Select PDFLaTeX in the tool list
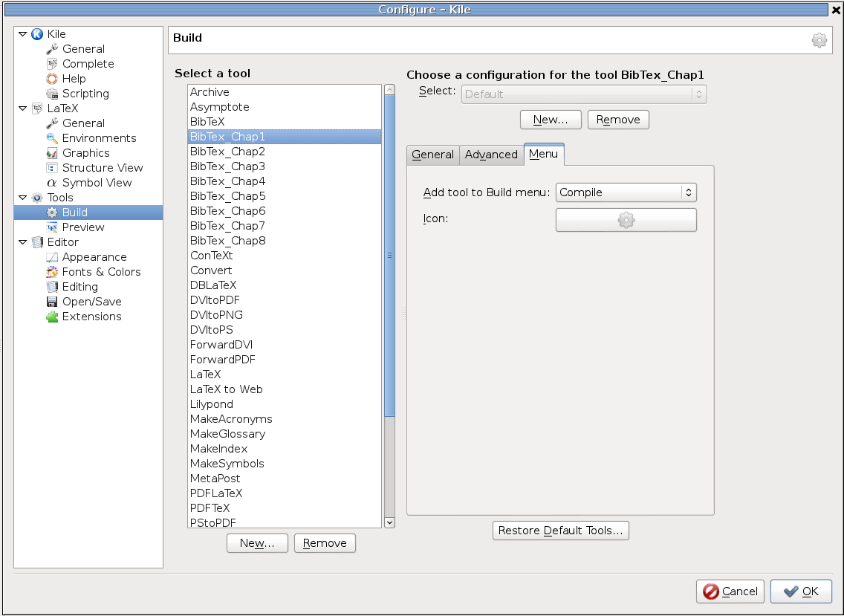The image size is (844, 616). click(x=285, y=493)
